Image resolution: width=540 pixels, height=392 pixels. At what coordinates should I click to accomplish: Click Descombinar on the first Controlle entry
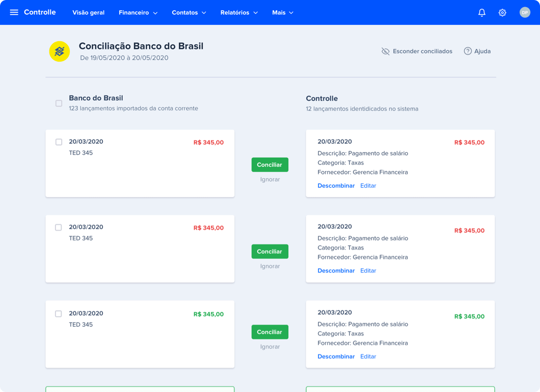pos(336,185)
